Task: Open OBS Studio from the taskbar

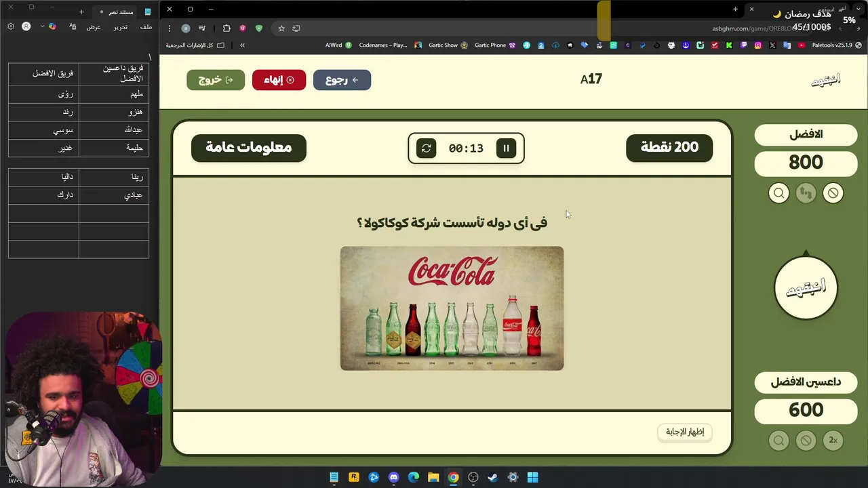Action: (473, 477)
